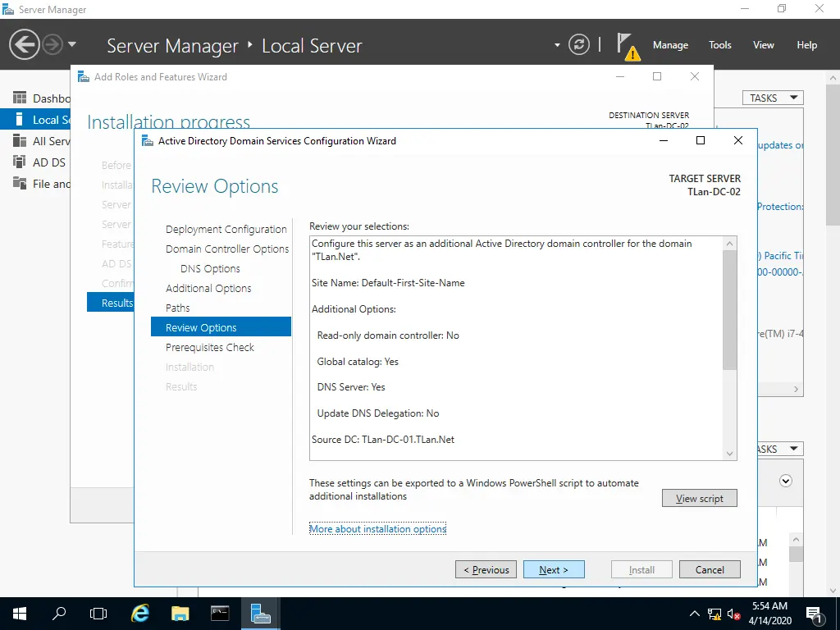Click "Site Name: Default-First-Site-Name" line
This screenshot has height=630, width=840.
[x=388, y=283]
